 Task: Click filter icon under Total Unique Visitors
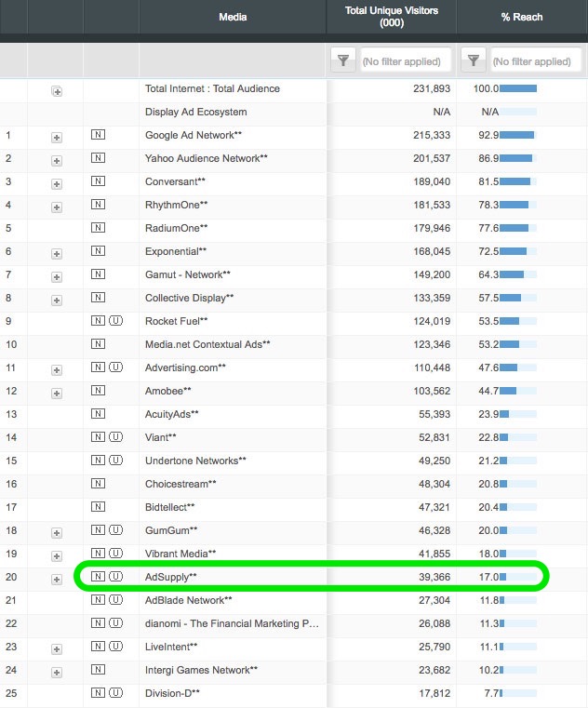(x=343, y=60)
